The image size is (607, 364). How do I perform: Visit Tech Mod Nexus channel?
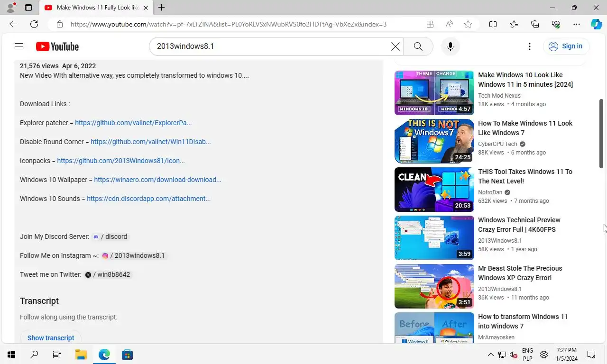click(499, 96)
